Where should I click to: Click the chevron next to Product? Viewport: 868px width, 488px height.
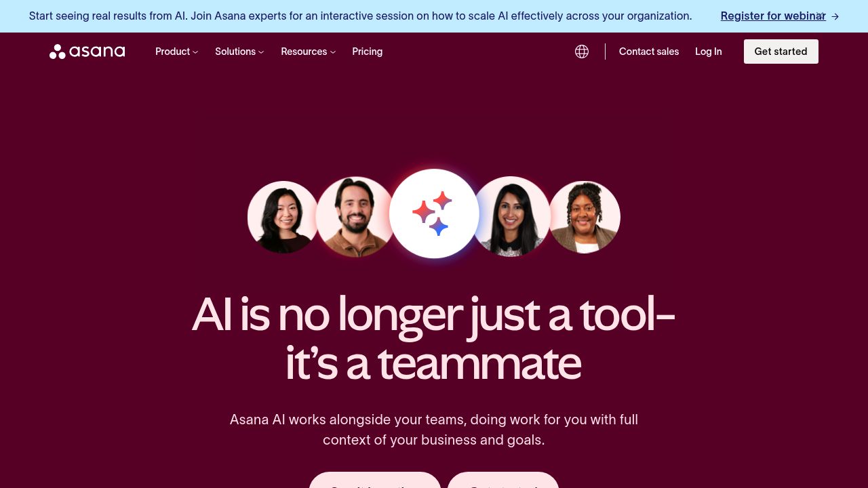(x=195, y=52)
